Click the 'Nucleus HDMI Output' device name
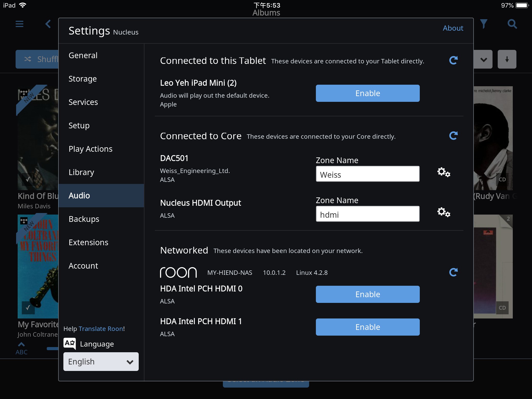532x399 pixels. [x=201, y=203]
